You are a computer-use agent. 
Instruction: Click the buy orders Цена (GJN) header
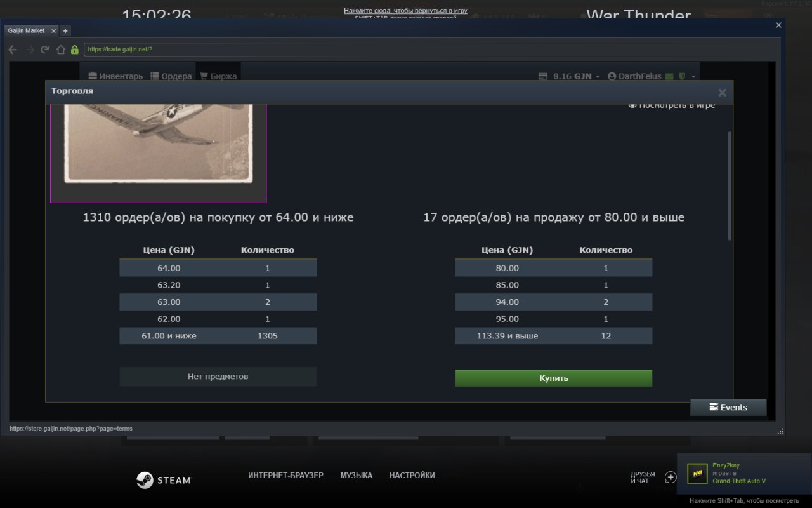(169, 250)
